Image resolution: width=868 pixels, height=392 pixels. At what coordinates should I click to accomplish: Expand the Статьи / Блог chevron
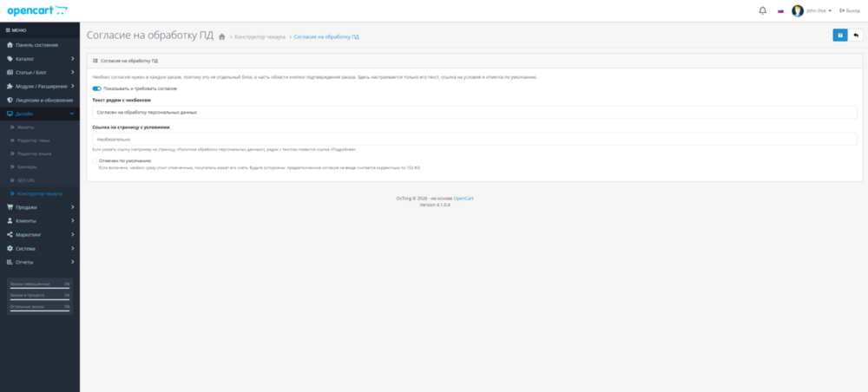click(x=73, y=73)
